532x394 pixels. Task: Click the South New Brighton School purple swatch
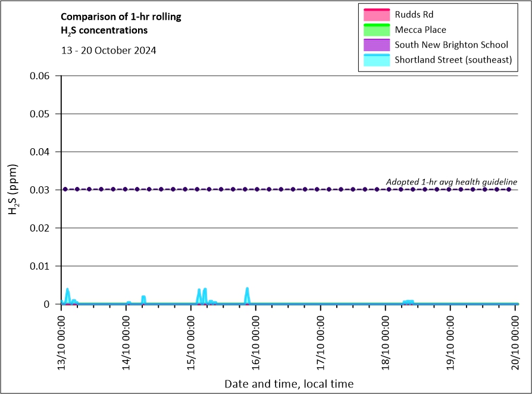tap(374, 45)
